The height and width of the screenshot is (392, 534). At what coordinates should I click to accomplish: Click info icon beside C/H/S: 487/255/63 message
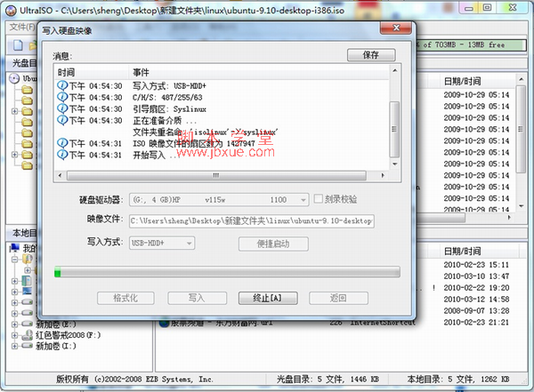pos(62,97)
